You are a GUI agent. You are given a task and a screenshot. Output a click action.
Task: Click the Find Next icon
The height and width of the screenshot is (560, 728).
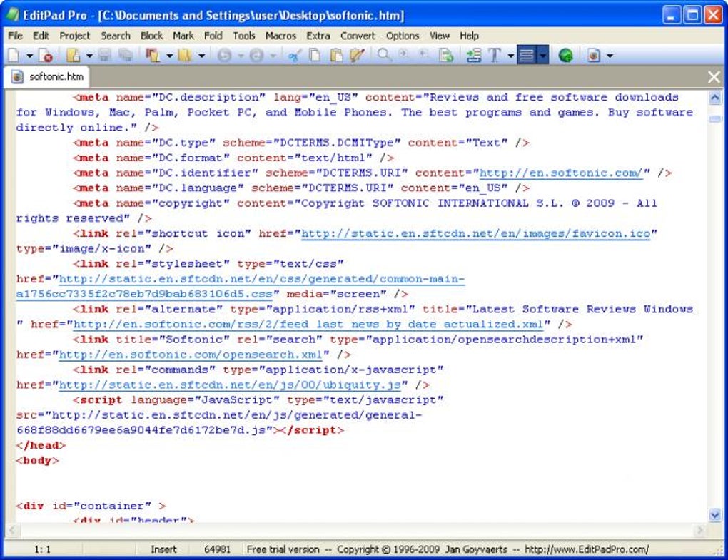(404, 54)
